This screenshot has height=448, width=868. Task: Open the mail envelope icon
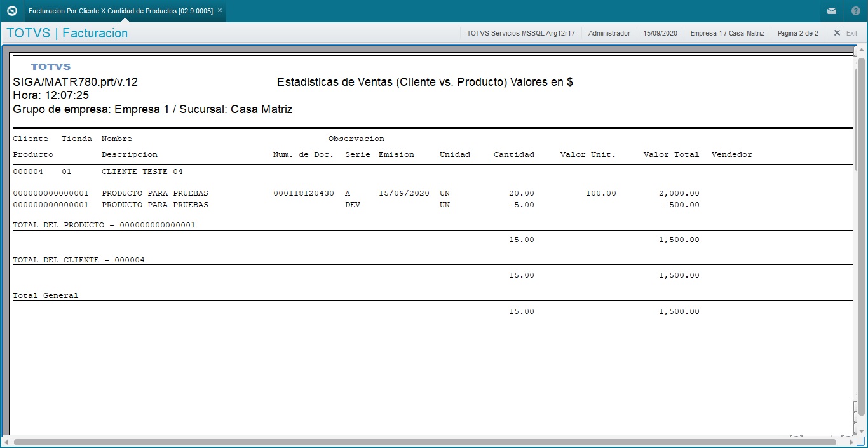click(x=831, y=11)
